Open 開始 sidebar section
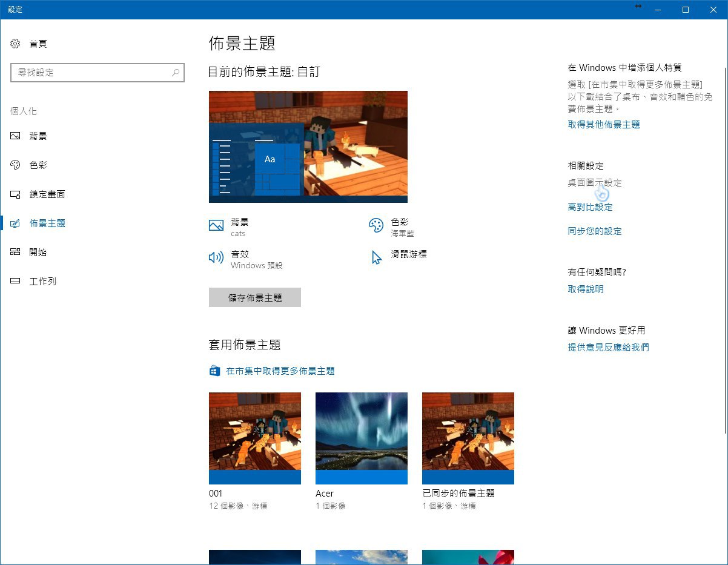Viewport: 728px width, 565px height. (38, 253)
